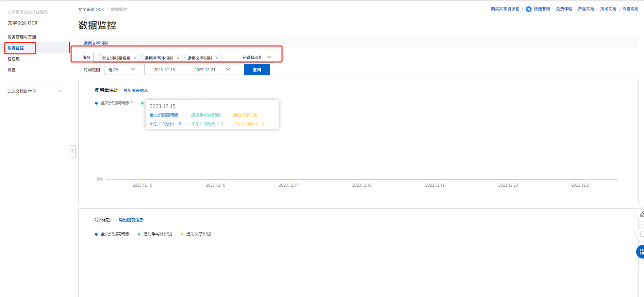Open 产品文档 link
Image resolution: width=644 pixels, height=297 pixels.
point(586,9)
